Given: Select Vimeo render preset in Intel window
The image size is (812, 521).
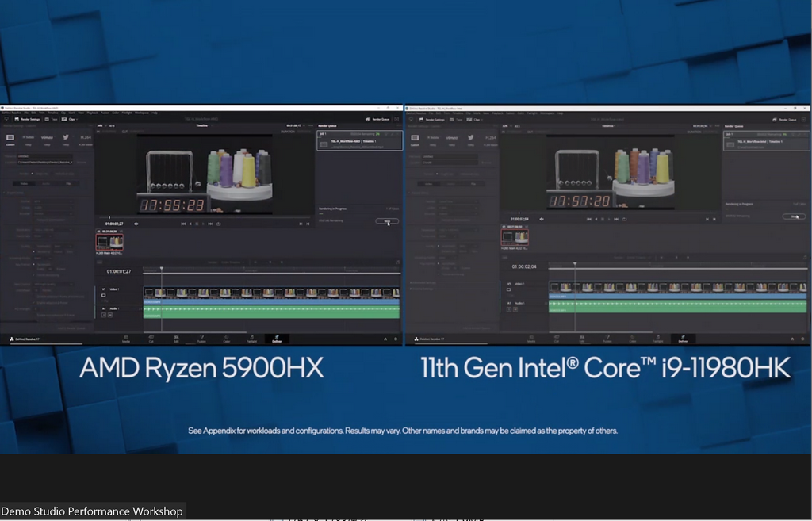Looking at the screenshot, I should 451,140.
